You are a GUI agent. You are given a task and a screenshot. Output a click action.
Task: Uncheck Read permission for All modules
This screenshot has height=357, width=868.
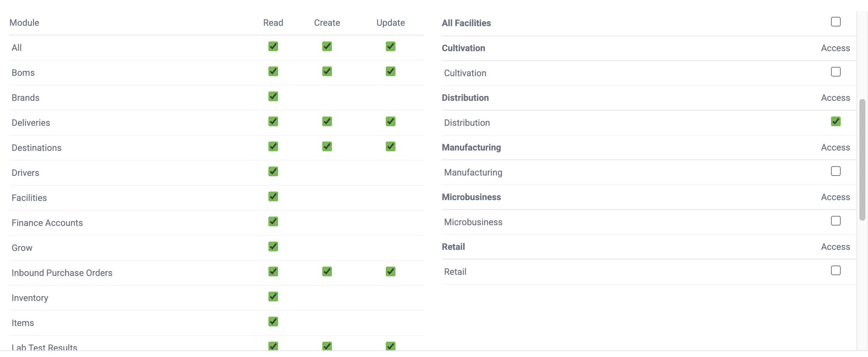point(273,46)
